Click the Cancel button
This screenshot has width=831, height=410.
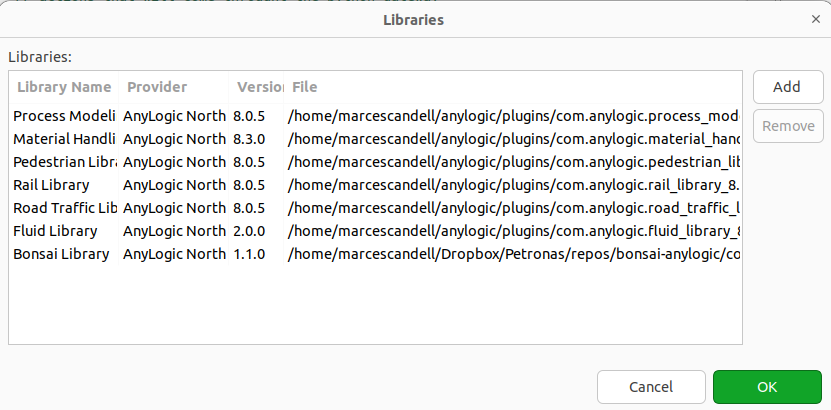[651, 387]
